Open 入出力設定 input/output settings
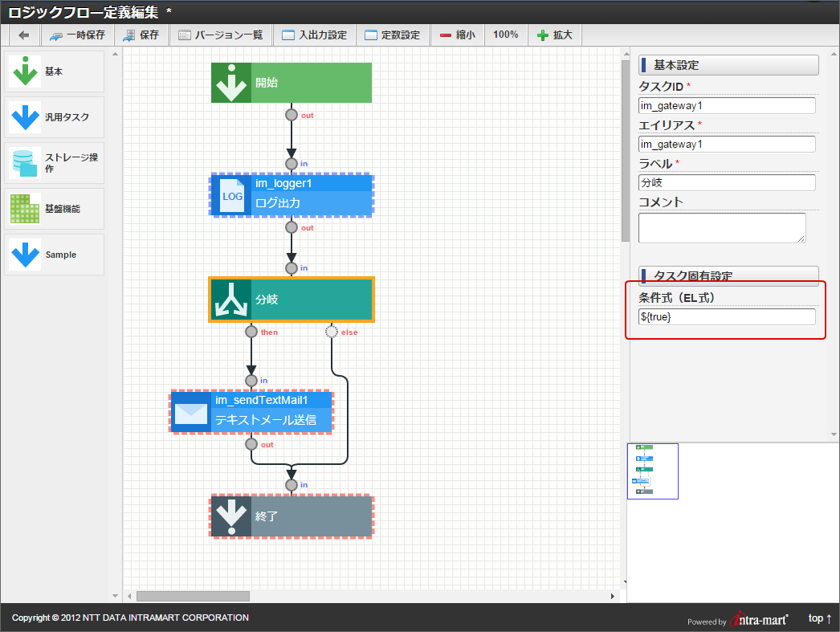The width and height of the screenshot is (840, 632). (x=315, y=35)
